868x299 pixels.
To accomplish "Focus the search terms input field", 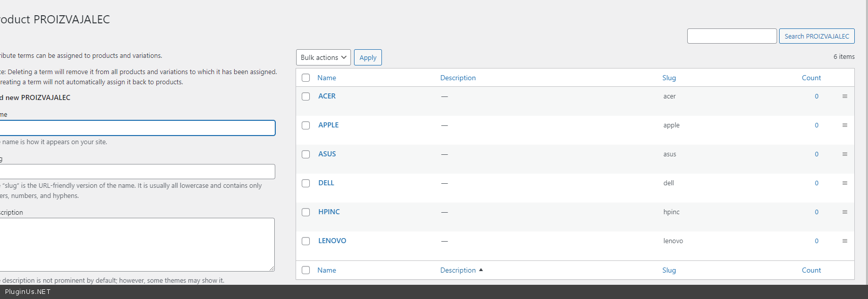I will (731, 36).
